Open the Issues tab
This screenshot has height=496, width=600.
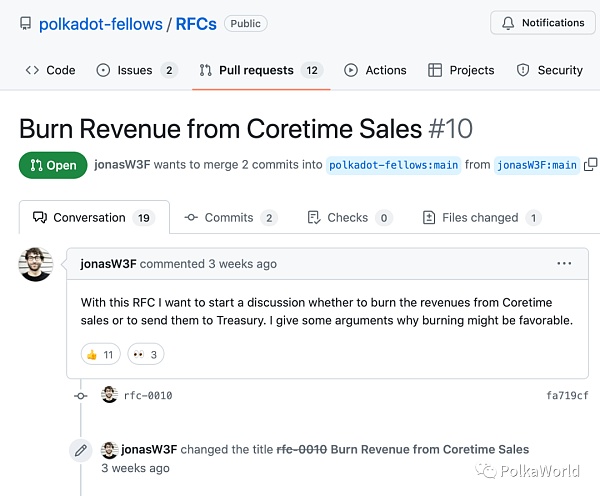click(136, 70)
